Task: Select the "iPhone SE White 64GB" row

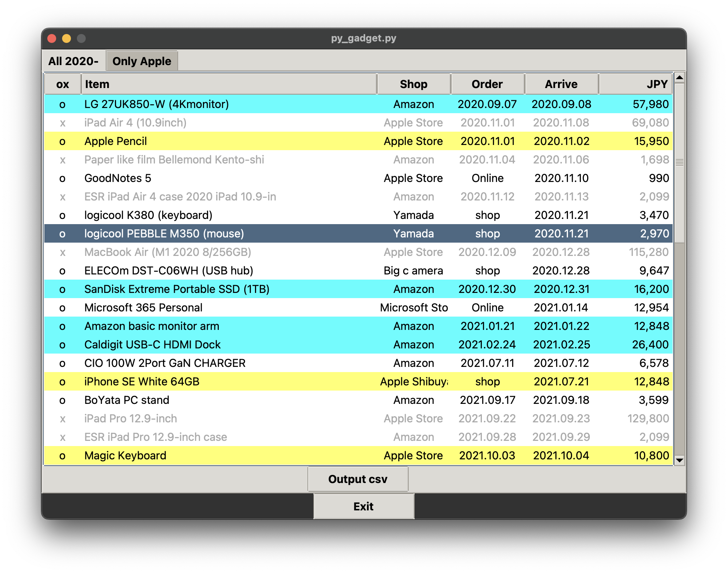Action: click(259, 381)
